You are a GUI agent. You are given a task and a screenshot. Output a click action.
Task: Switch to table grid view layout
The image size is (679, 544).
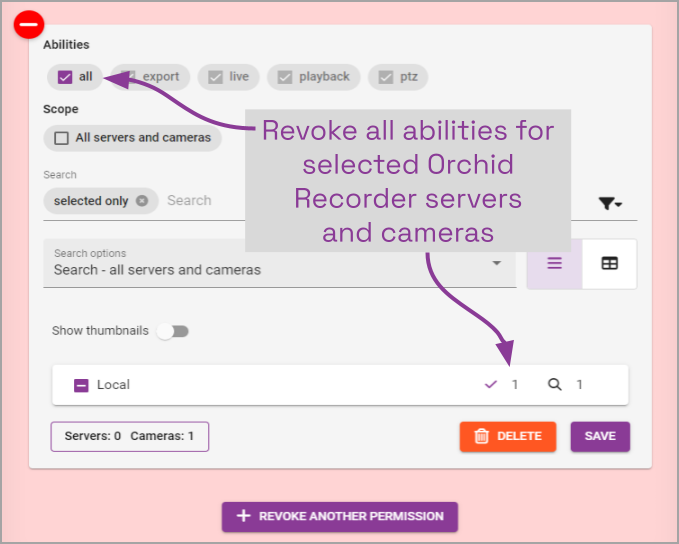click(x=609, y=263)
